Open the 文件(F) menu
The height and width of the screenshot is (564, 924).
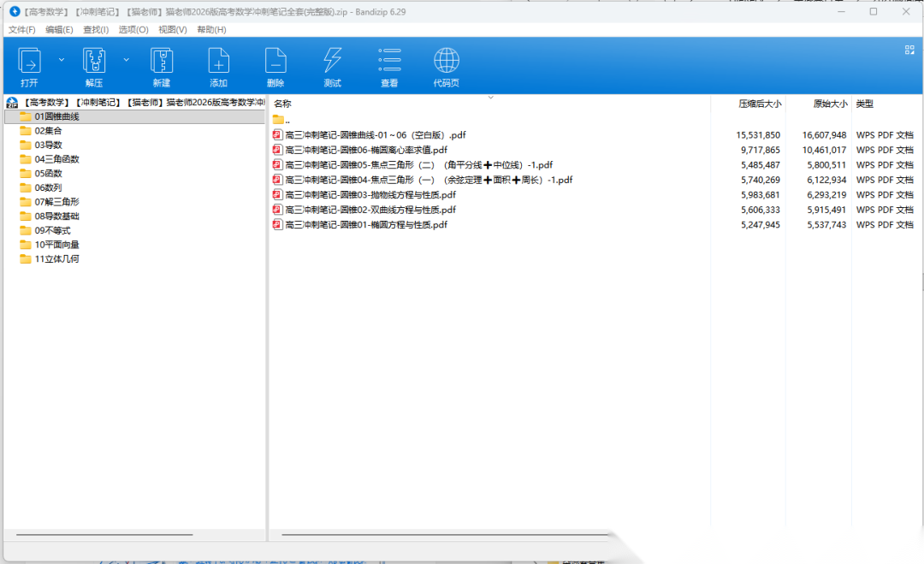coord(22,30)
